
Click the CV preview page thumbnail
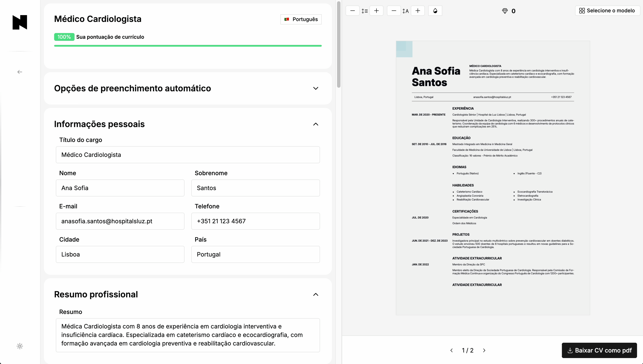493,178
